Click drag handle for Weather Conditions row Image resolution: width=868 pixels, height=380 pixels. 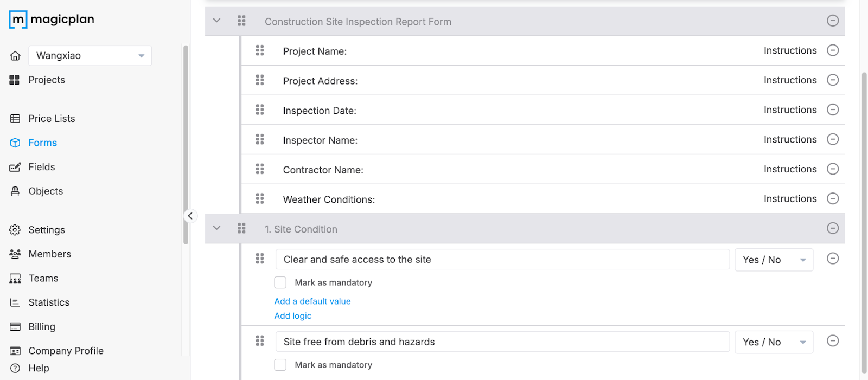point(260,198)
